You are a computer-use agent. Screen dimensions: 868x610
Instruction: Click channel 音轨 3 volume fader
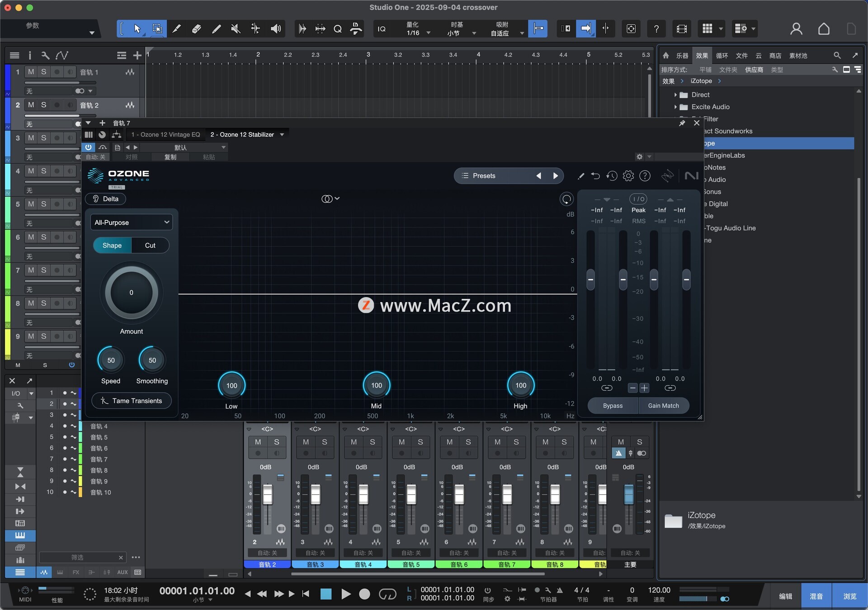pos(316,494)
